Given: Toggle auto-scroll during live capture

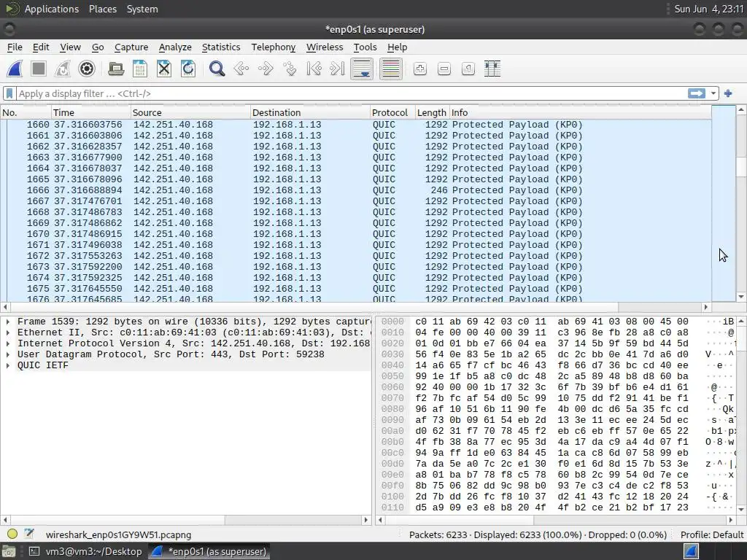Looking at the screenshot, I should click(362, 69).
